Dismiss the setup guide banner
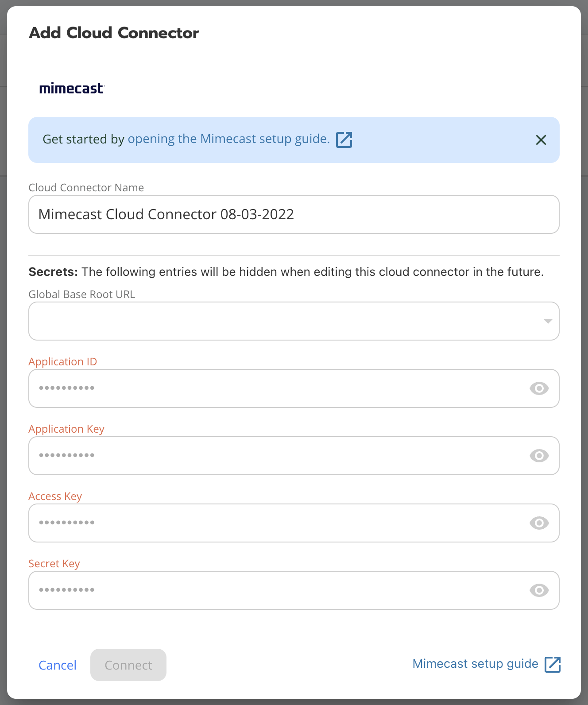 pos(541,140)
